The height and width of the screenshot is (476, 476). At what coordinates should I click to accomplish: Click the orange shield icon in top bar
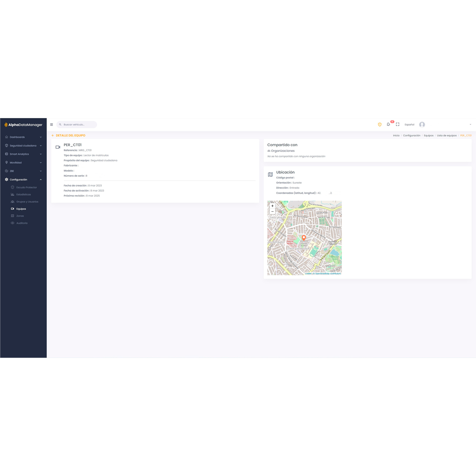tap(379, 124)
